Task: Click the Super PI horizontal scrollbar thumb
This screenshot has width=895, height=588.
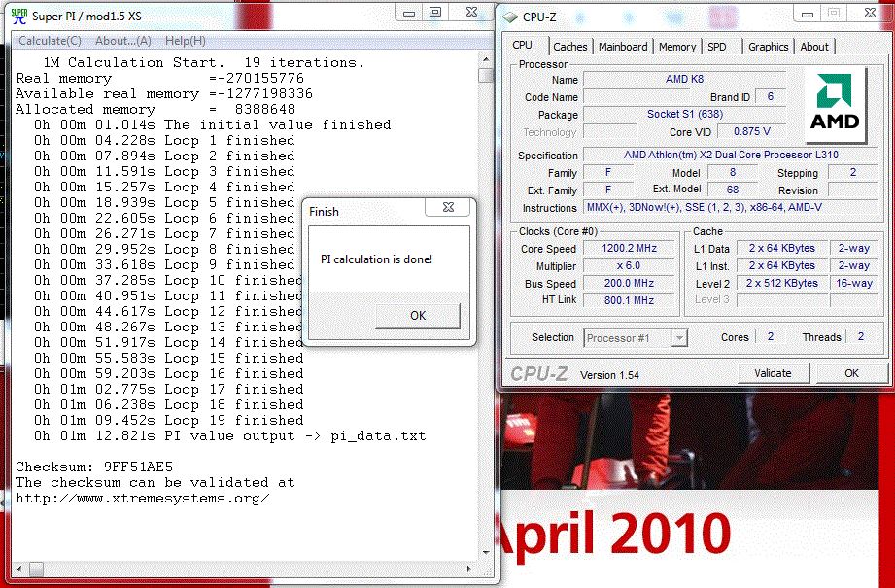Action: click(36, 570)
